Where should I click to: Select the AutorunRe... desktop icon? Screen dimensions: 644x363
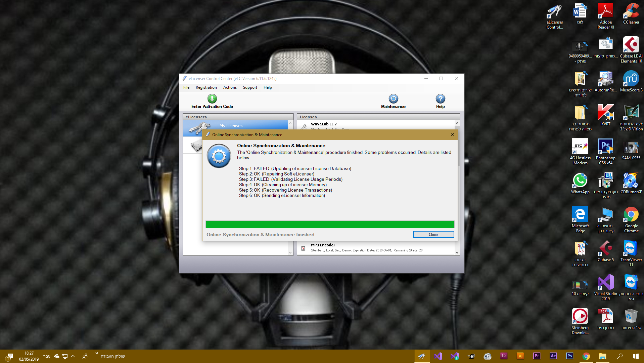pyautogui.click(x=606, y=82)
